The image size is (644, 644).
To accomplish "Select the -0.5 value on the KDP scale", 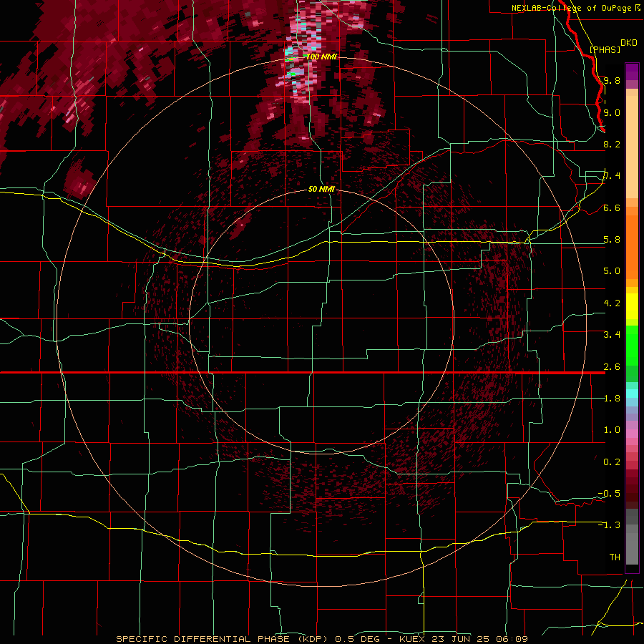I will coord(609,494).
